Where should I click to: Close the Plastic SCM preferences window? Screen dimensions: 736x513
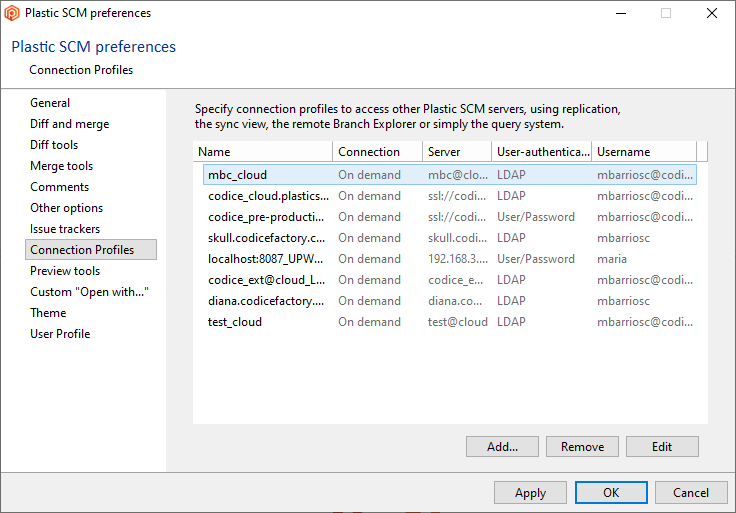click(x=712, y=13)
